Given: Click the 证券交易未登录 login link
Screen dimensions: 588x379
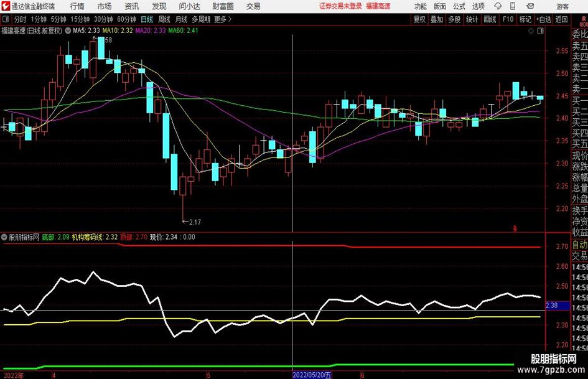Looking at the screenshot, I should 340,6.
